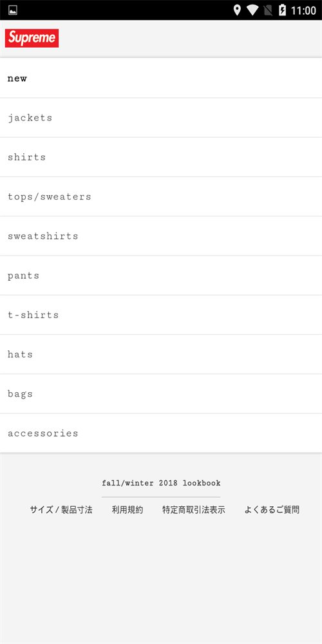
Task: Select the pants category
Action: click(x=161, y=275)
